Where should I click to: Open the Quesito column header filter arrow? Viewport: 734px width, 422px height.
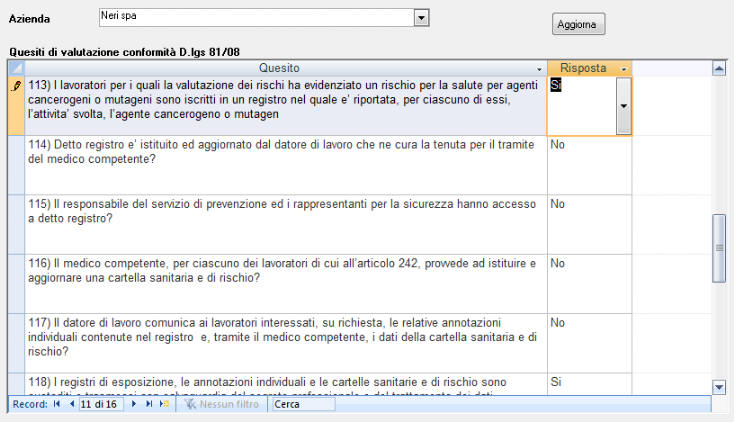539,68
